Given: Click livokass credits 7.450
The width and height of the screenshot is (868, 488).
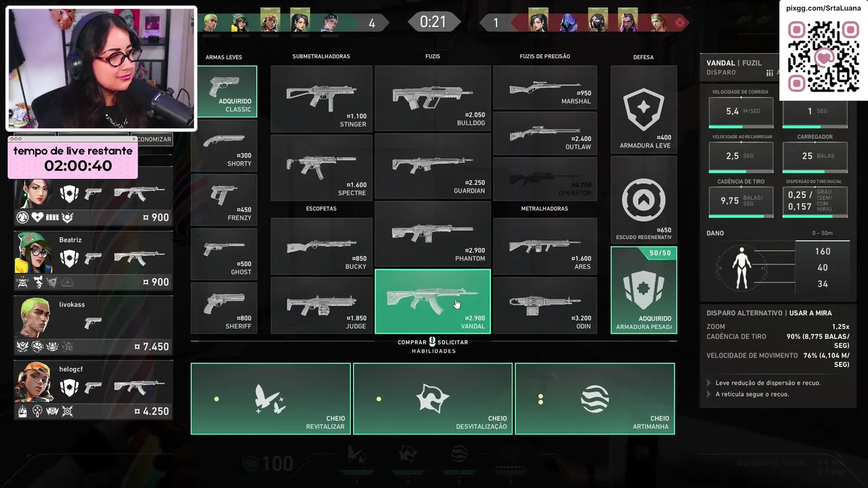Looking at the screenshot, I should pyautogui.click(x=151, y=347).
